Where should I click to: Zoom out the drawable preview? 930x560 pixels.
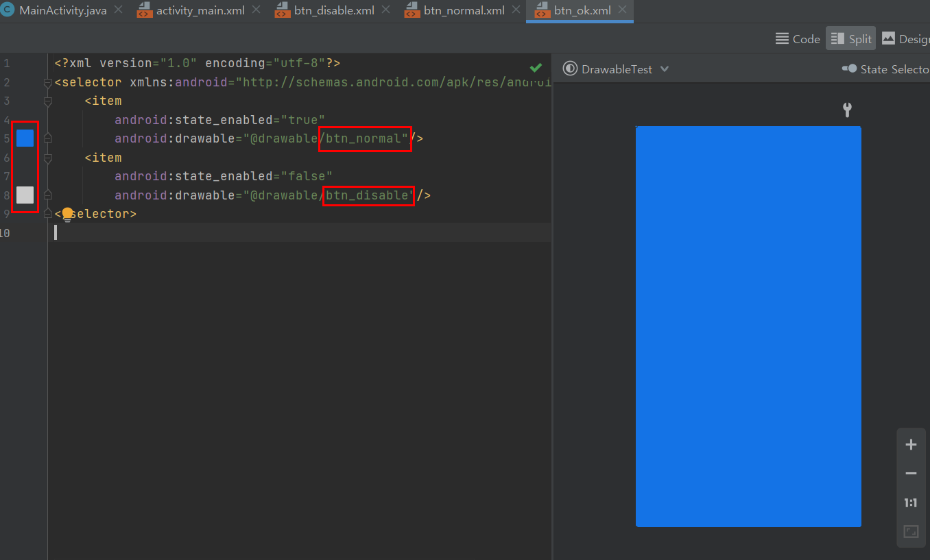911,474
